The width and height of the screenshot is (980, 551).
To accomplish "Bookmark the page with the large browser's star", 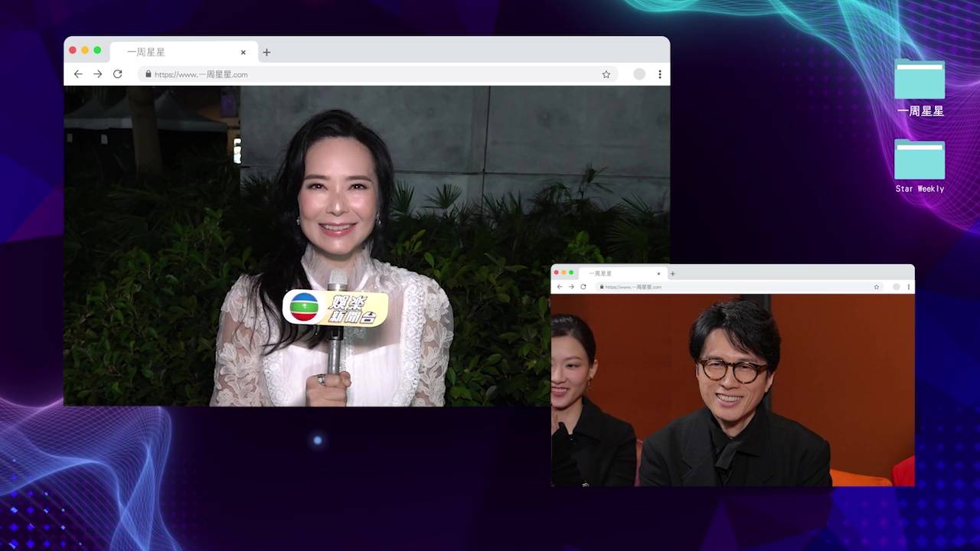I will (x=606, y=74).
